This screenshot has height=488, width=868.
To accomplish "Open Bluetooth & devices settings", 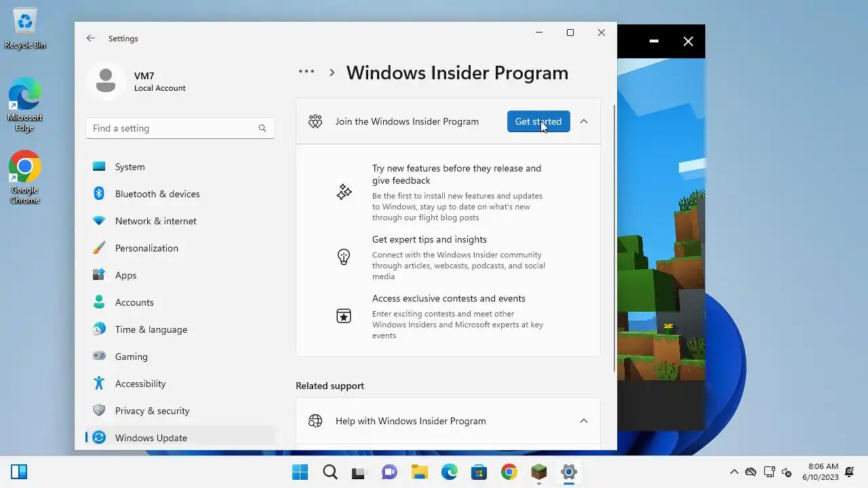I will pyautogui.click(x=180, y=194).
